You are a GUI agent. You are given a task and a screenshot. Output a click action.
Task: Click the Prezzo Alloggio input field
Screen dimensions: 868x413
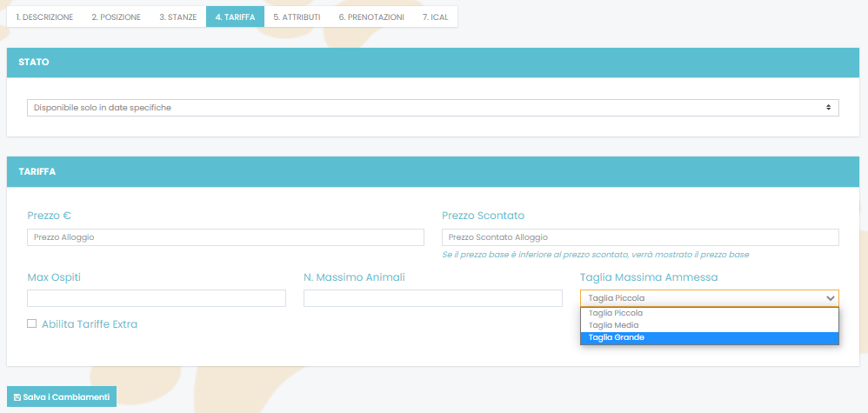tap(225, 237)
